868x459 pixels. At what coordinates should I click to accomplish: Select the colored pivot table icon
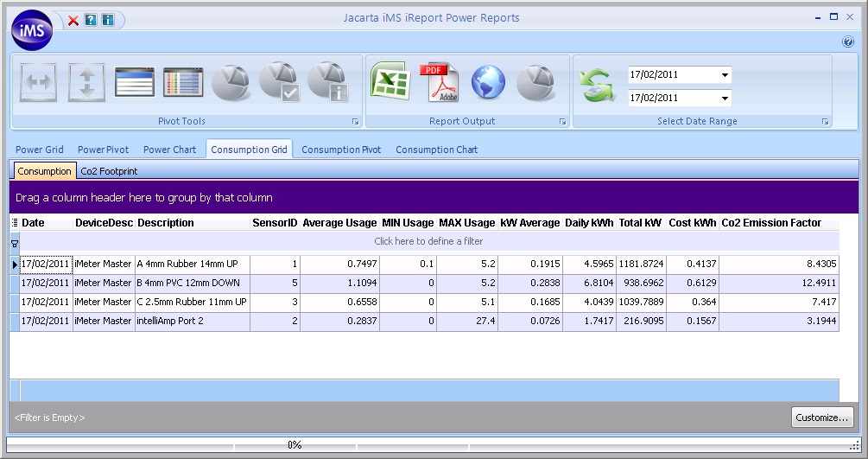click(x=183, y=83)
